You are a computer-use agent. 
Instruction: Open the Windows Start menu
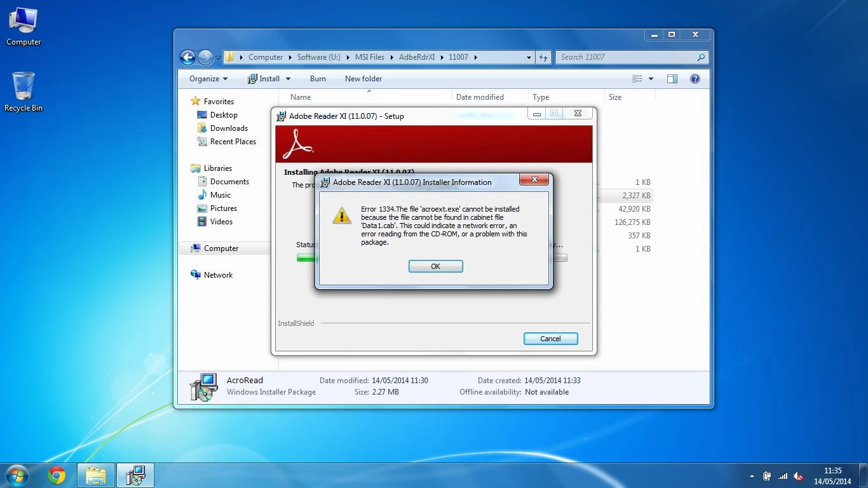tap(17, 475)
